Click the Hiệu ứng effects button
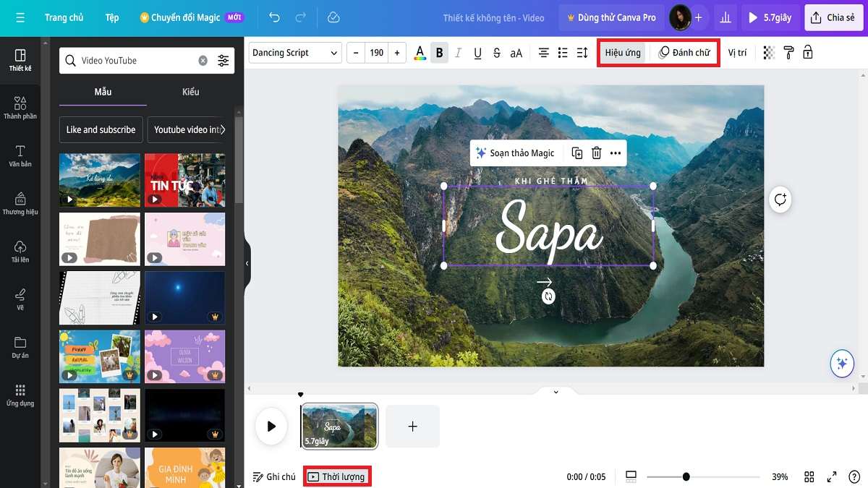 (623, 53)
